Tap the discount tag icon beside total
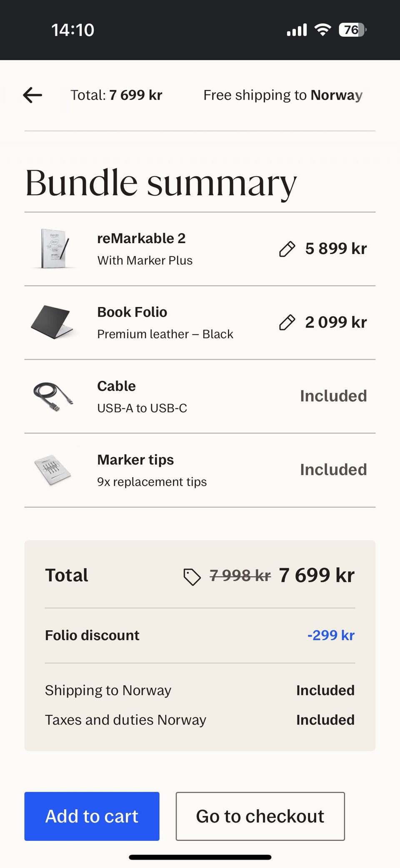Image resolution: width=400 pixels, height=868 pixels. [192, 577]
